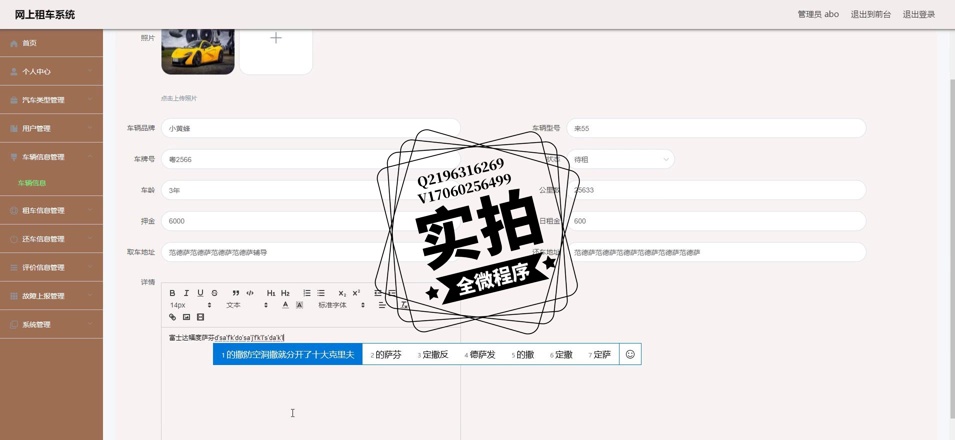Click the subscript formatting icon
The width and height of the screenshot is (955, 440).
point(342,293)
